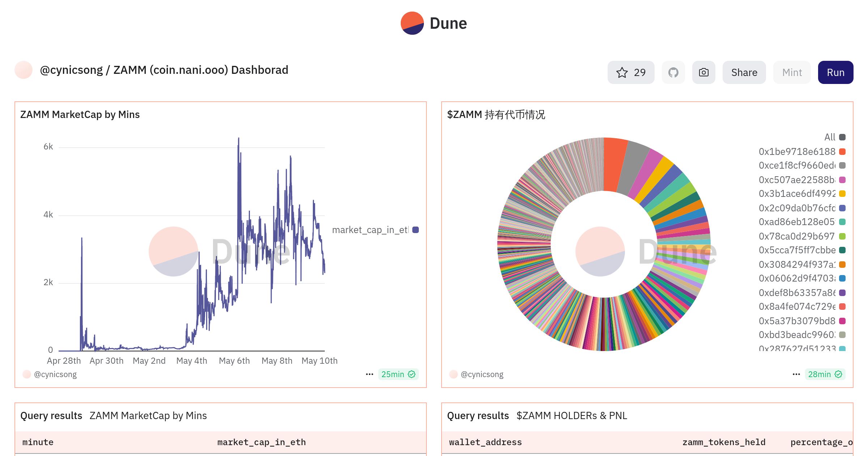Image resolution: width=868 pixels, height=456 pixels.
Task: Toggle legend entry 0x06062d9f4703
Action: point(802,278)
